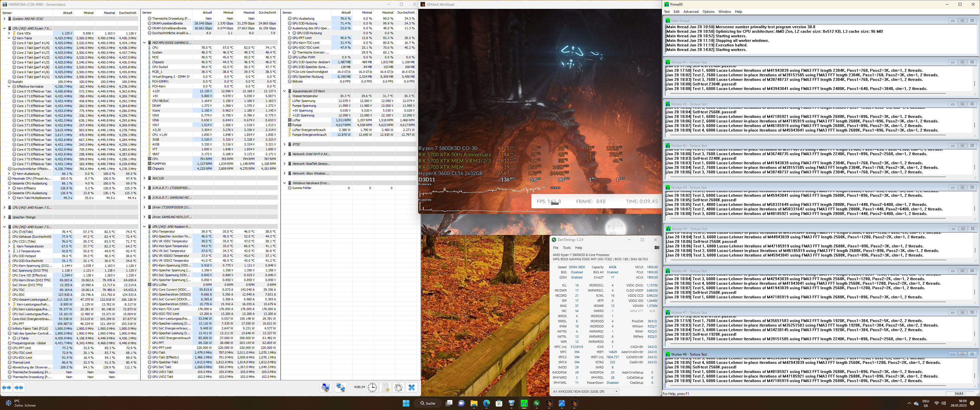Click third panel Durchschnitt column header
This screenshot has width=980, height=410.
click(406, 13)
